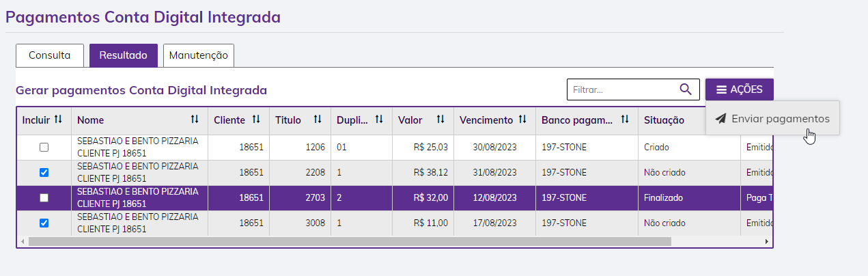Uncheck Incluir box for title 2208
Image resolution: width=868 pixels, height=276 pixels.
click(44, 172)
